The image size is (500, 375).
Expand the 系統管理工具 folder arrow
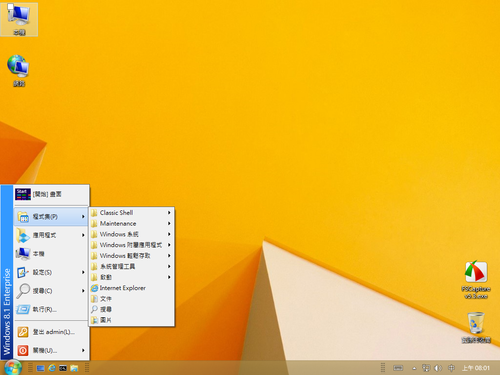[x=169, y=266]
